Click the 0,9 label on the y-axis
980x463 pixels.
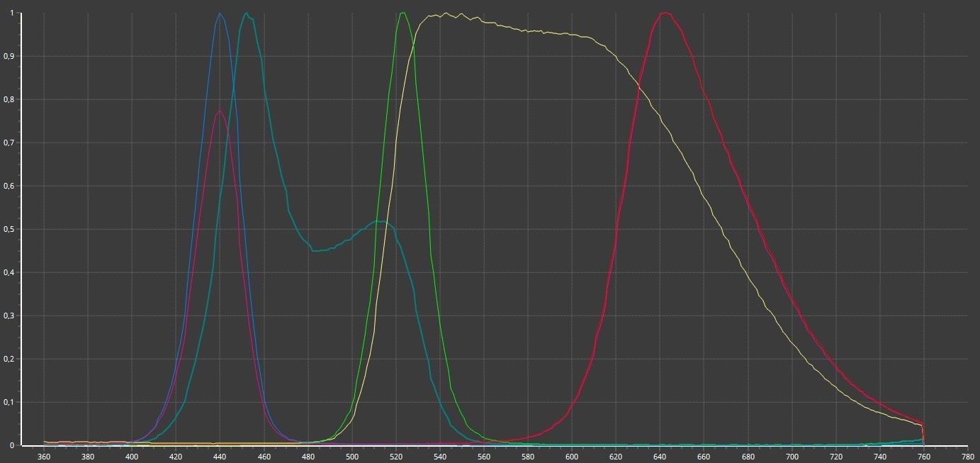tap(9, 56)
